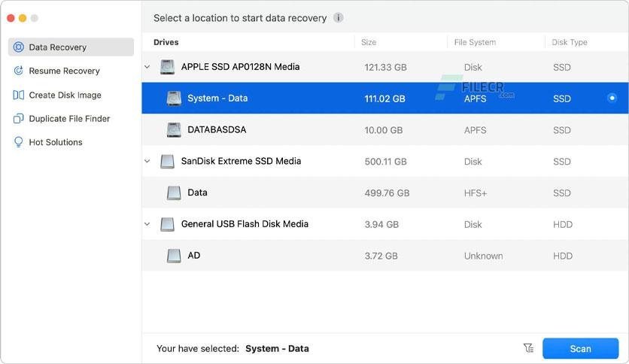Select the AD volume row
Viewport: 629px width, 364px height.
385,256
